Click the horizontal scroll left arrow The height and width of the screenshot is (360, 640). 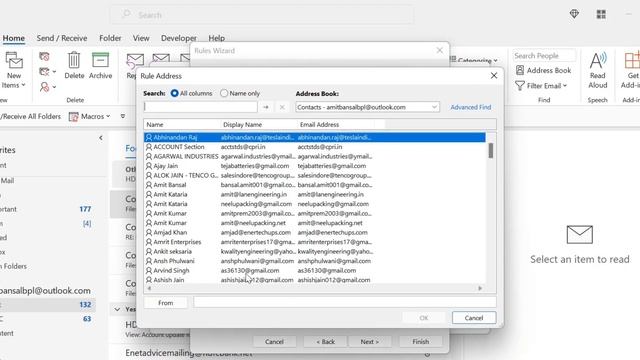click(149, 288)
